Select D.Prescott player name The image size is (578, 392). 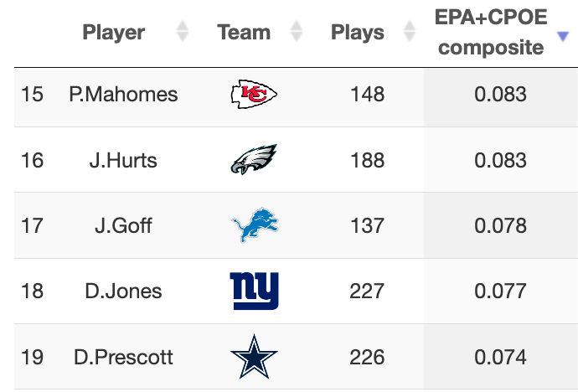(x=123, y=357)
